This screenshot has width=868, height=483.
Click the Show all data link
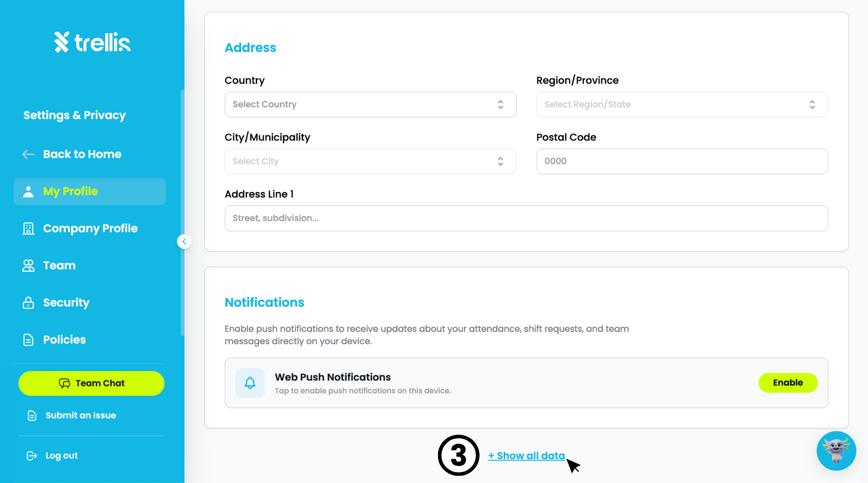tap(526, 456)
